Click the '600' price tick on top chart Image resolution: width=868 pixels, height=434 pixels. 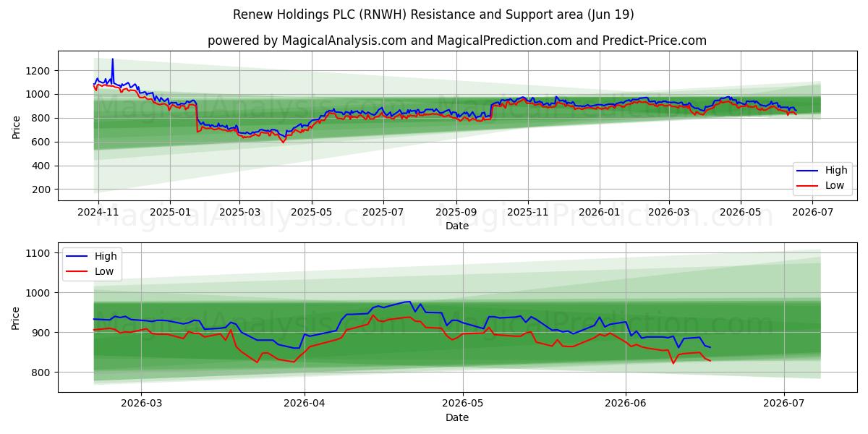43,142
